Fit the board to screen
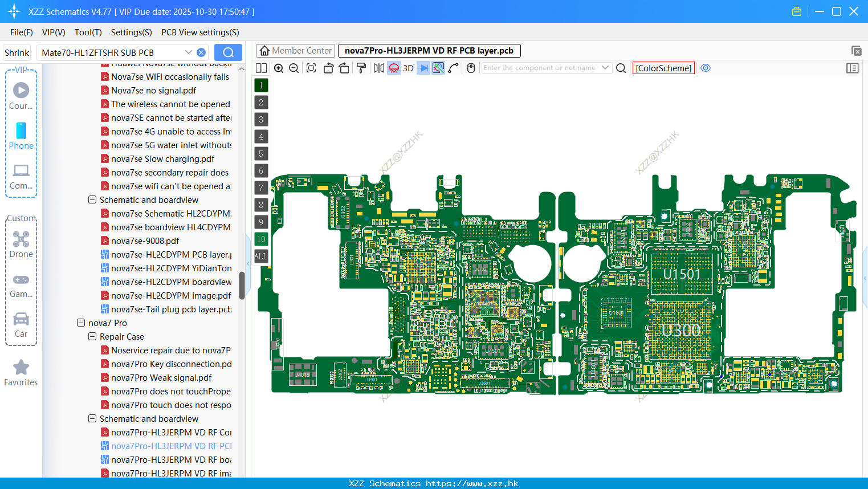Image resolution: width=868 pixels, height=489 pixels. point(311,68)
